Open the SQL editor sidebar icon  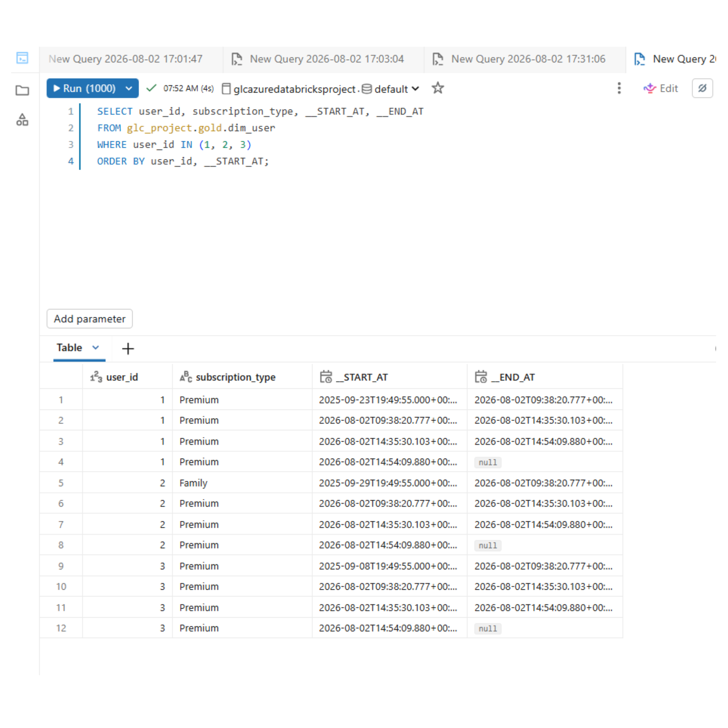(x=22, y=58)
